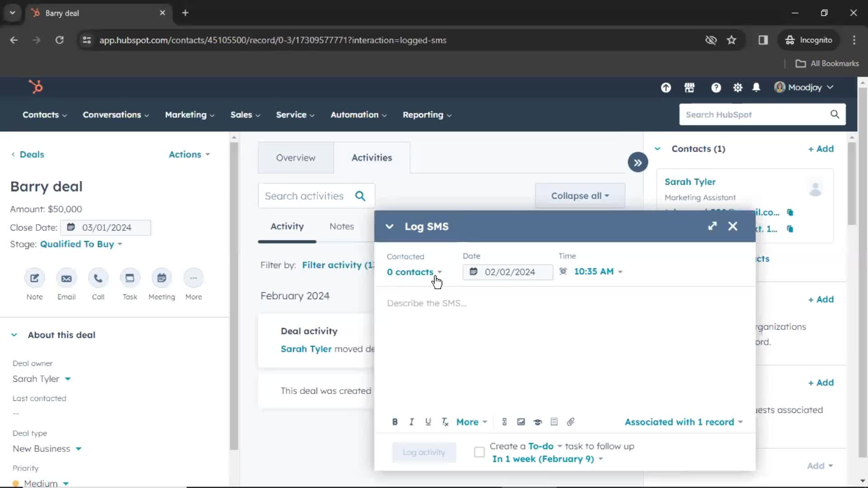The width and height of the screenshot is (868, 488).
Task: Click the strikethrough formatting icon
Action: pyautogui.click(x=445, y=421)
